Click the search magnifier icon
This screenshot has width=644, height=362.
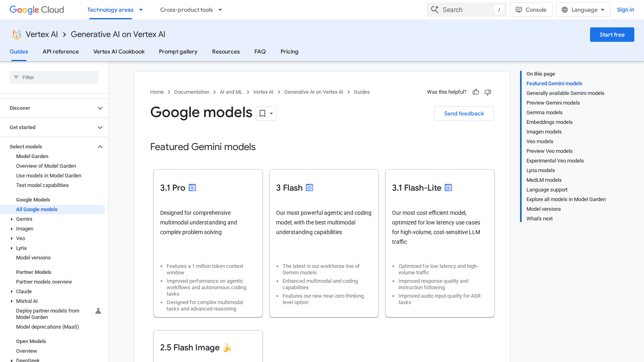435,9
